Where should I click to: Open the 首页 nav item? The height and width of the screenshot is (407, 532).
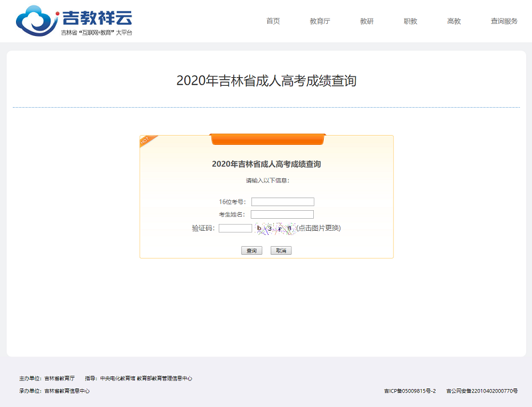(273, 21)
